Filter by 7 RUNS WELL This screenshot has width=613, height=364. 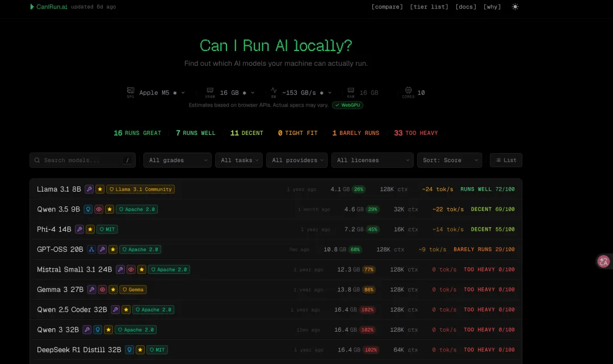195,133
